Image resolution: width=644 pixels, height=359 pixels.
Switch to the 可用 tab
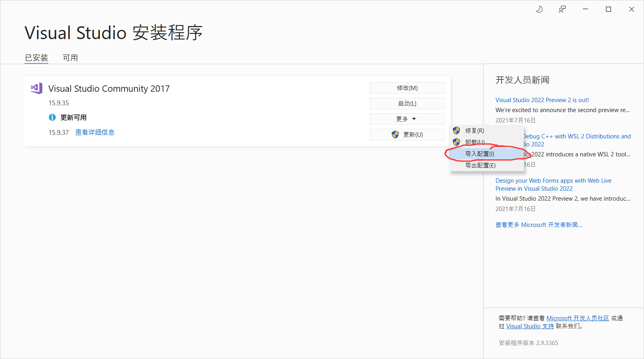(x=70, y=57)
